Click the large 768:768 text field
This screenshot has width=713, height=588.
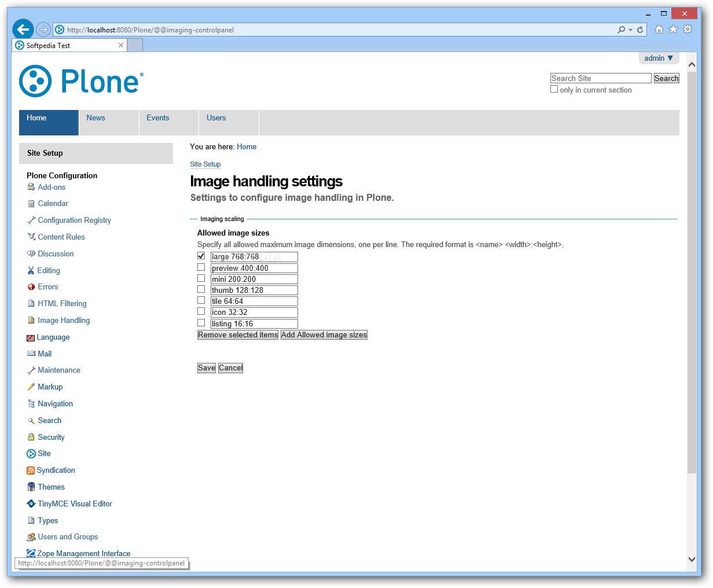[x=254, y=257]
